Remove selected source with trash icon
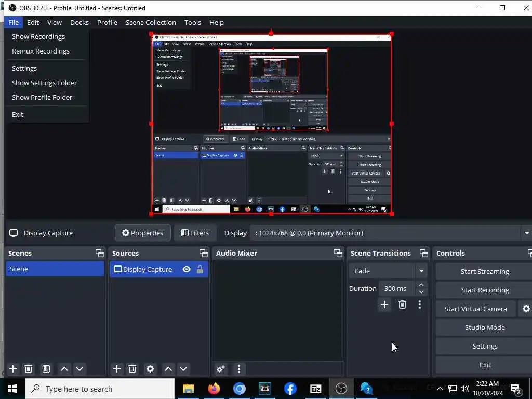The width and height of the screenshot is (532, 399). (132, 369)
